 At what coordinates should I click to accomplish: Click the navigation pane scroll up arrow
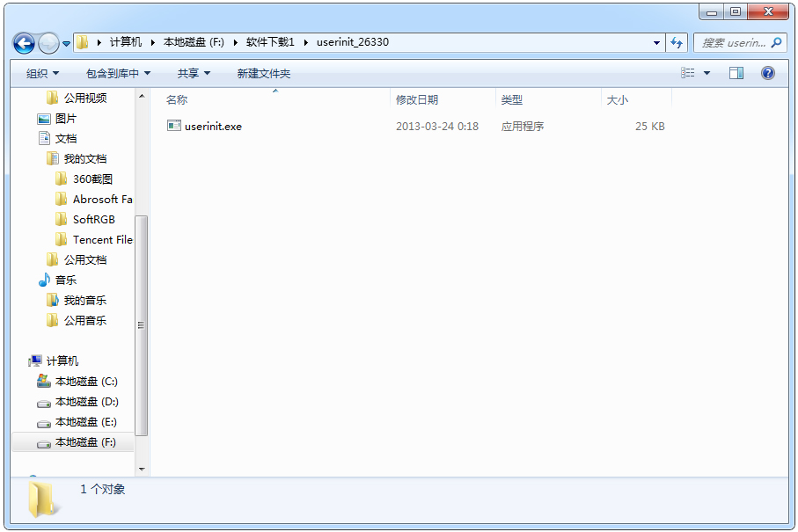142,96
